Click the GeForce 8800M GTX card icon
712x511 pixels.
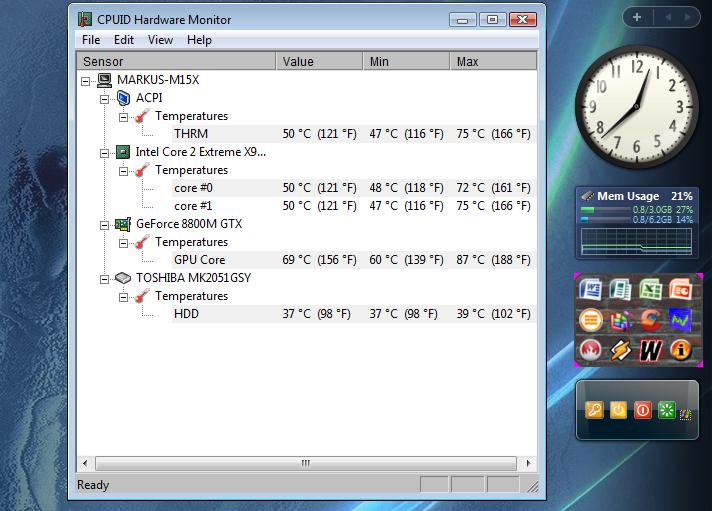[123, 224]
